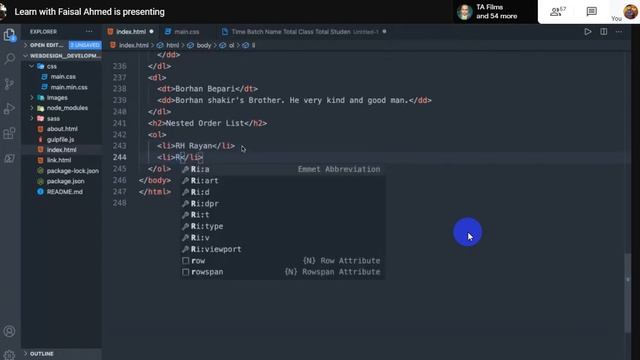The image size is (640, 360).
Task: Choose rowspan attribute suggestion
Action: [x=282, y=272]
